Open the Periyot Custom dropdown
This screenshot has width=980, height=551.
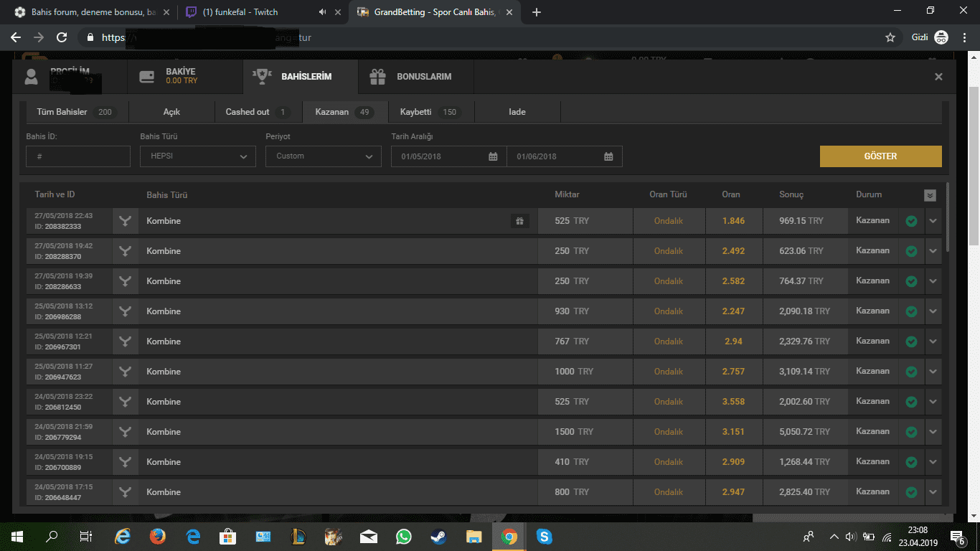pos(324,156)
